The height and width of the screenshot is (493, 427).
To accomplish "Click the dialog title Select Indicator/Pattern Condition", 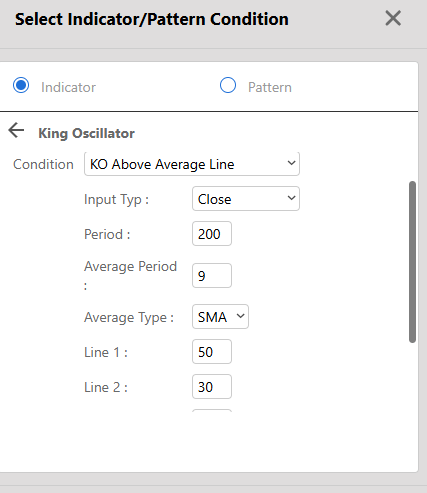I will point(152,19).
